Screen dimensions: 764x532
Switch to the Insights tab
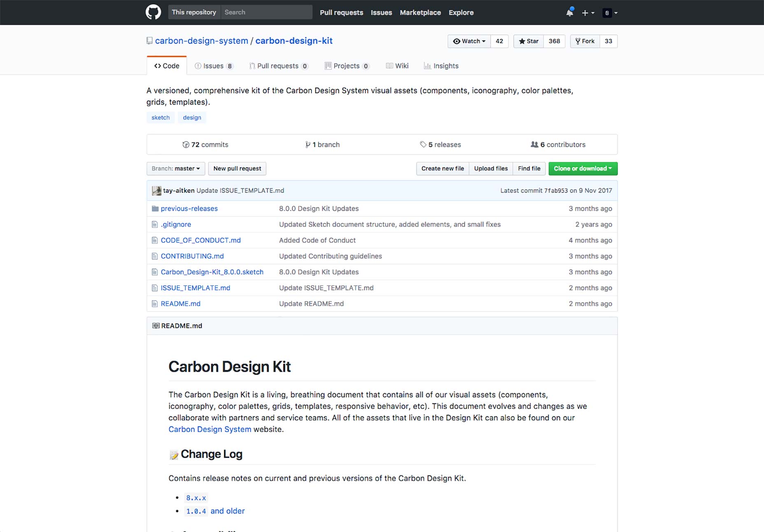click(441, 66)
